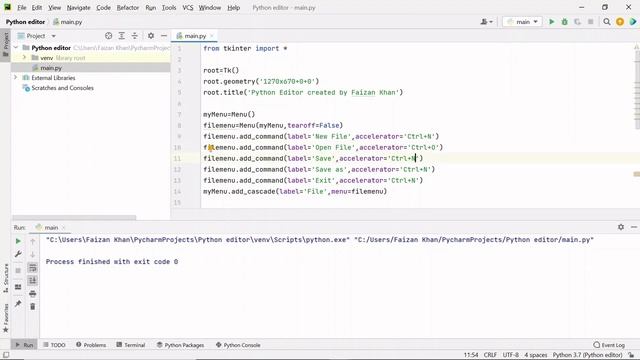Minimize the Run tool window
640x360 pixels.
(634, 227)
